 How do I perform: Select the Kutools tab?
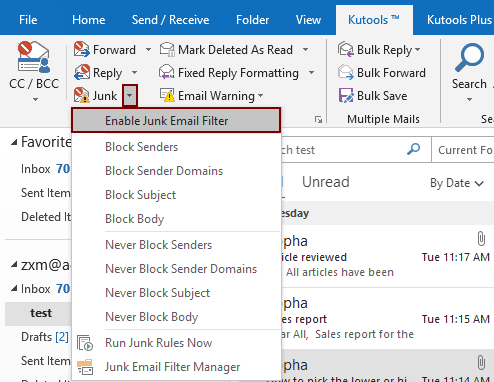(374, 20)
